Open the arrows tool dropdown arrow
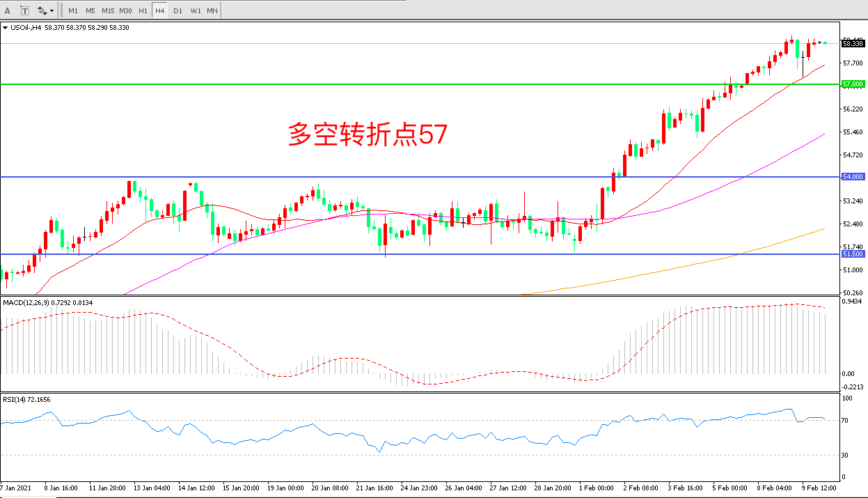868x498 pixels. (52, 10)
